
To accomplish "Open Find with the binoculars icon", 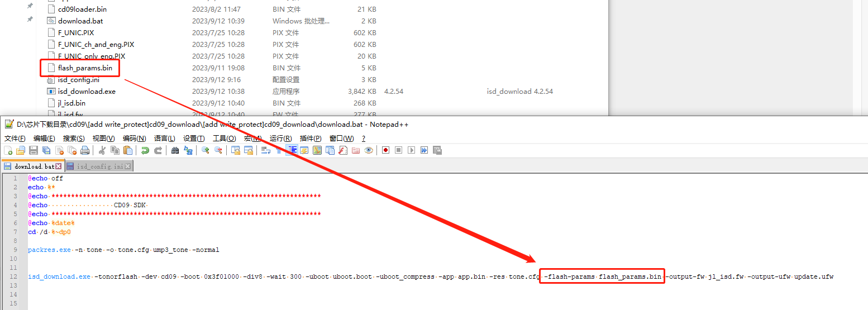I will click(x=175, y=150).
